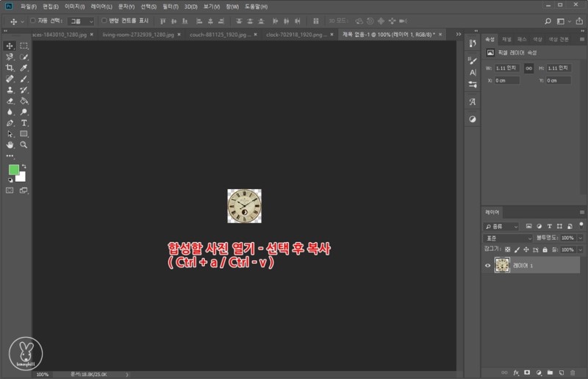Click the W width input field
The image size is (588, 379).
(508, 68)
